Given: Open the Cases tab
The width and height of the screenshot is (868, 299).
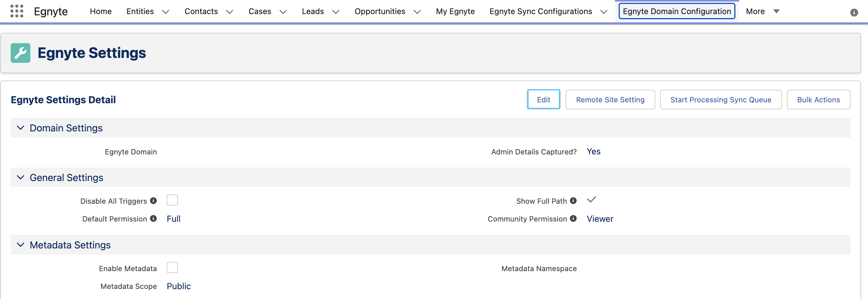Looking at the screenshot, I should click(260, 11).
